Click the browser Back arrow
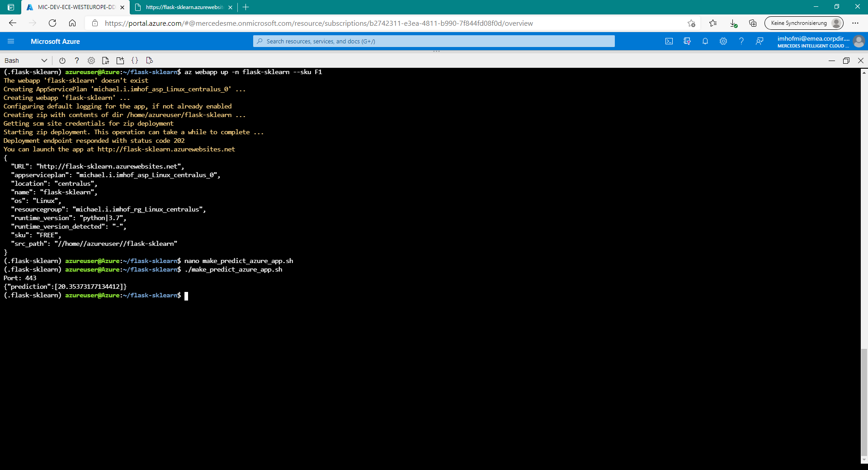This screenshot has height=470, width=868. tap(13, 23)
